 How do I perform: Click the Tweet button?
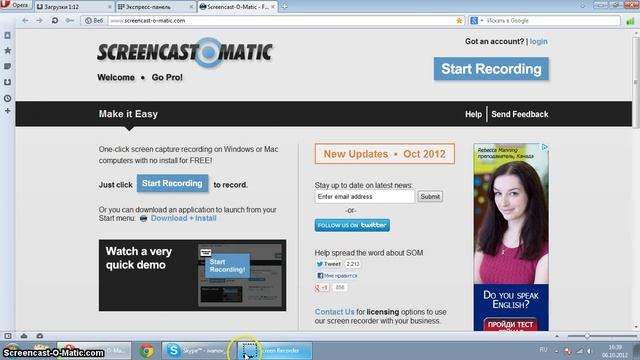pos(329,264)
